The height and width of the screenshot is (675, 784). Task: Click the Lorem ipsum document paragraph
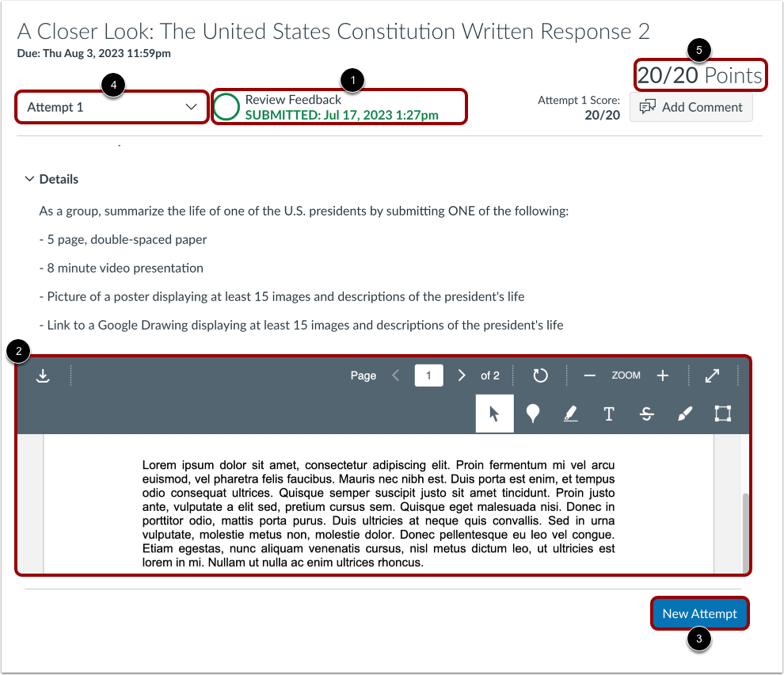(x=379, y=513)
